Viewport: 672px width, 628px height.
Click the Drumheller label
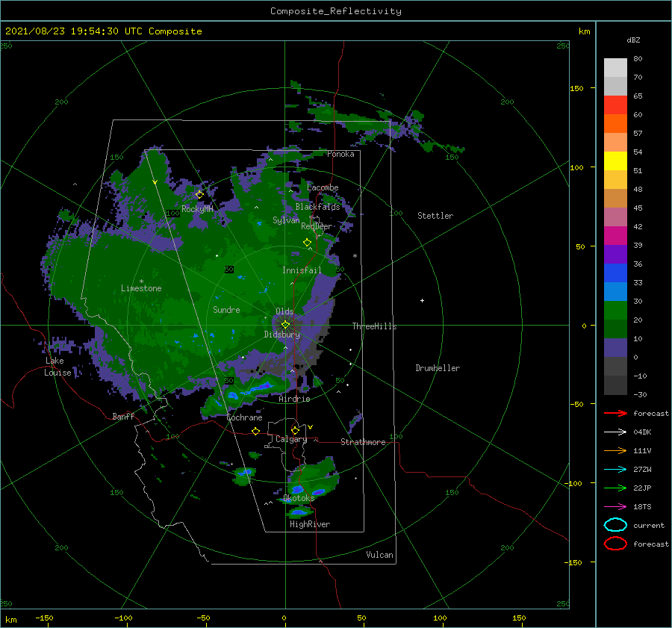[x=438, y=368]
